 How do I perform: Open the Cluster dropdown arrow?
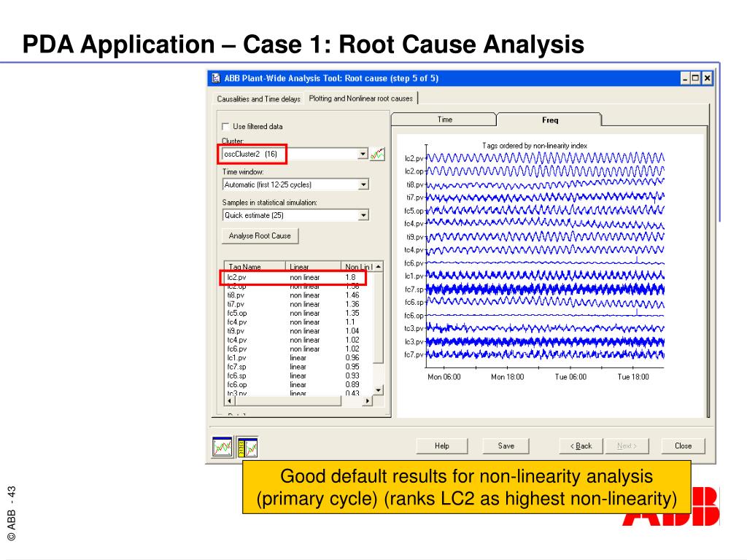[363, 154]
